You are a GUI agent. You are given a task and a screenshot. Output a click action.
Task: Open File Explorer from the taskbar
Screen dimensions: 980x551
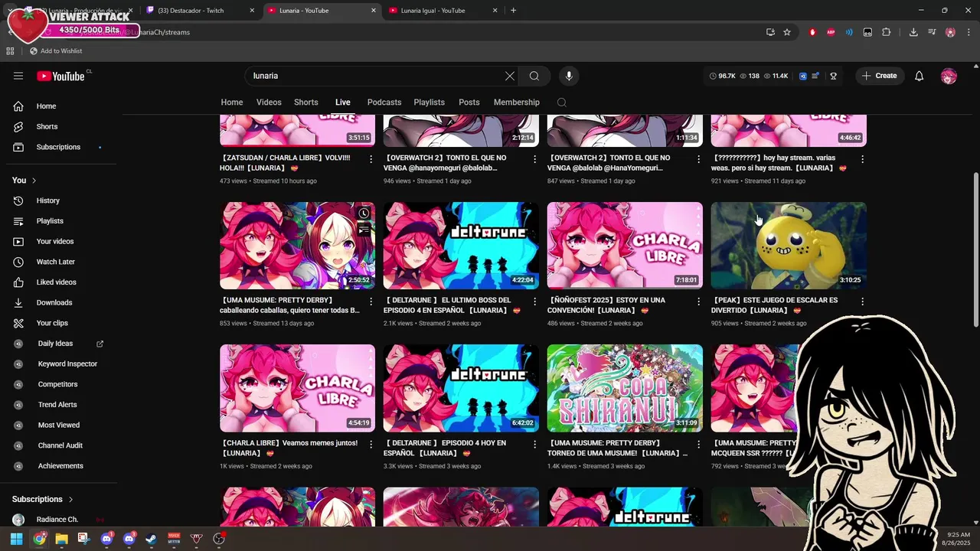click(x=61, y=539)
